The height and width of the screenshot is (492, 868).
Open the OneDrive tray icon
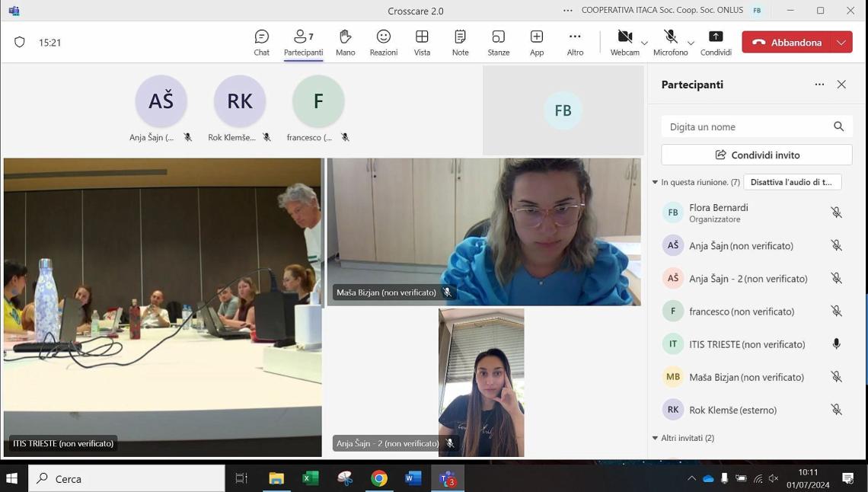(708, 479)
